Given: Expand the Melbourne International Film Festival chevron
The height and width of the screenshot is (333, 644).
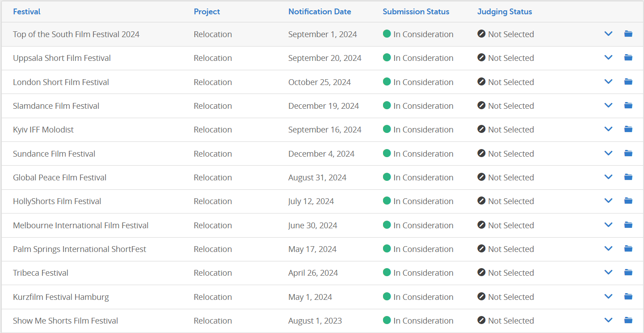Looking at the screenshot, I should [x=608, y=225].
